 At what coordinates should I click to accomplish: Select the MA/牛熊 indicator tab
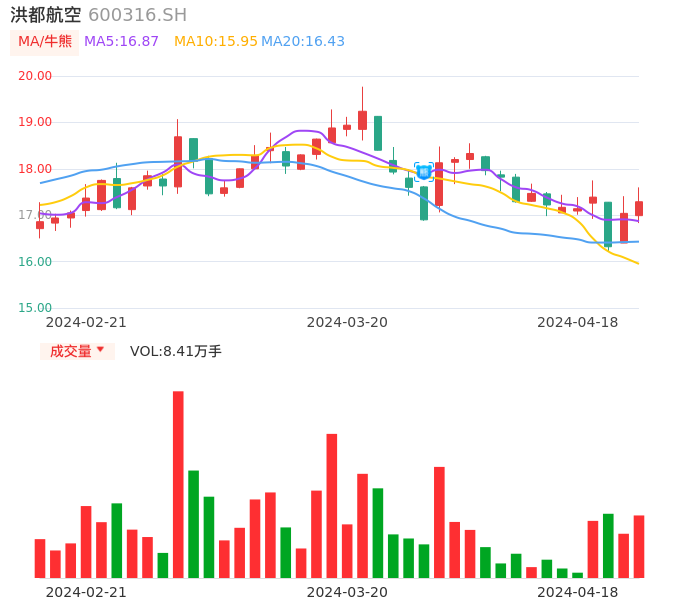[44, 42]
